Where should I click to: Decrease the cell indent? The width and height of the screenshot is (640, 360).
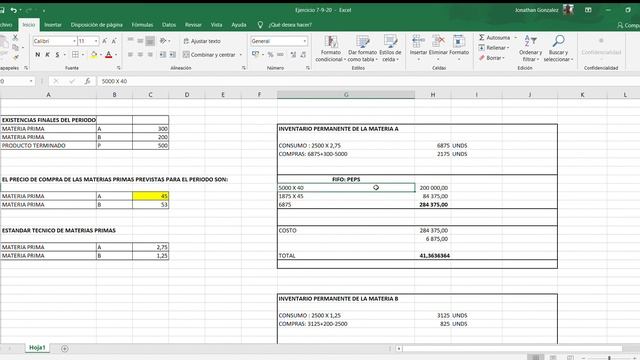[163, 55]
